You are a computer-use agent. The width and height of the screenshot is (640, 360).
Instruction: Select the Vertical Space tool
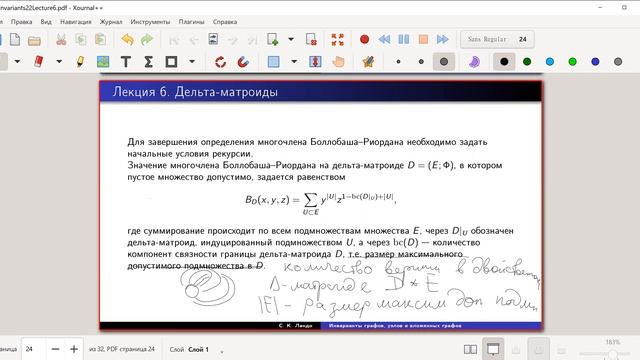[x=315, y=62]
